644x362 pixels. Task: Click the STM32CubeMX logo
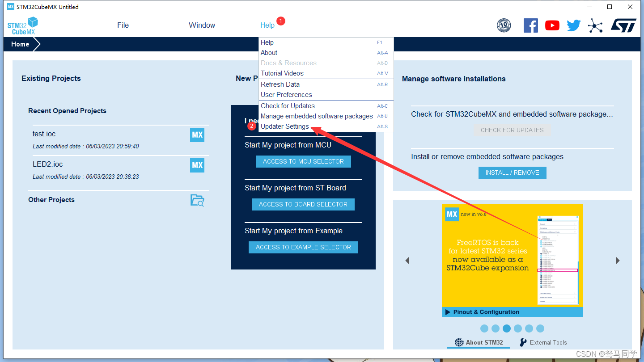click(x=23, y=25)
